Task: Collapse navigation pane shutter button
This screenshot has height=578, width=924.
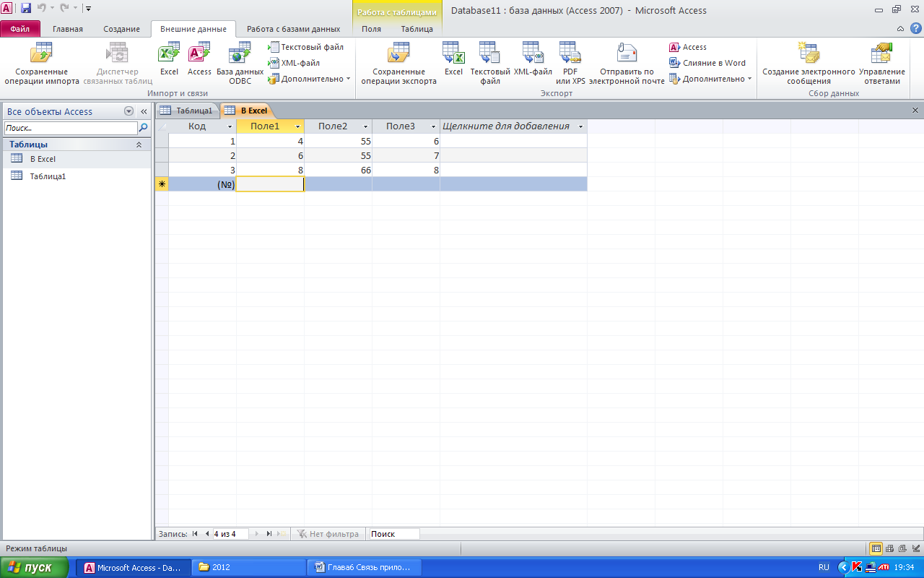Action: [x=144, y=111]
